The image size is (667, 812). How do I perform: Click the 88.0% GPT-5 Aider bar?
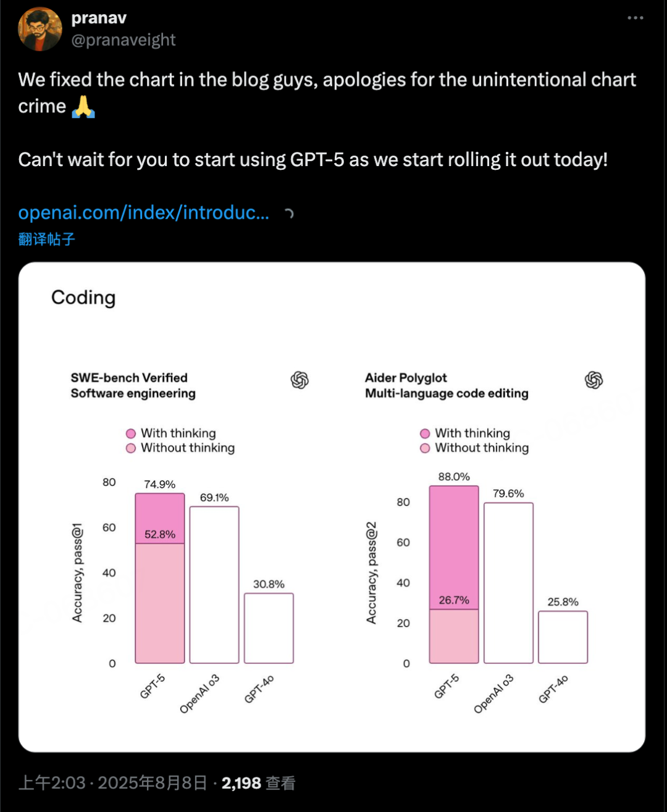[454, 574]
